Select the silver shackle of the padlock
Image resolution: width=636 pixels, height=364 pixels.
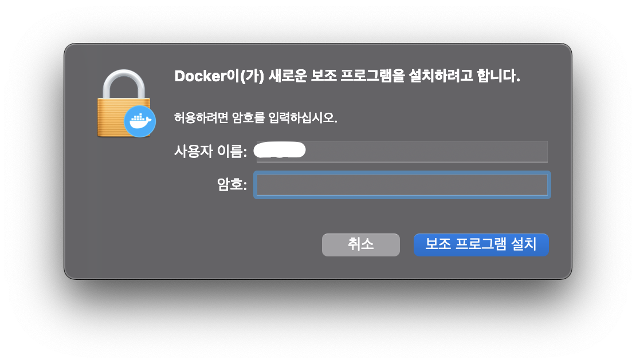pos(124,84)
